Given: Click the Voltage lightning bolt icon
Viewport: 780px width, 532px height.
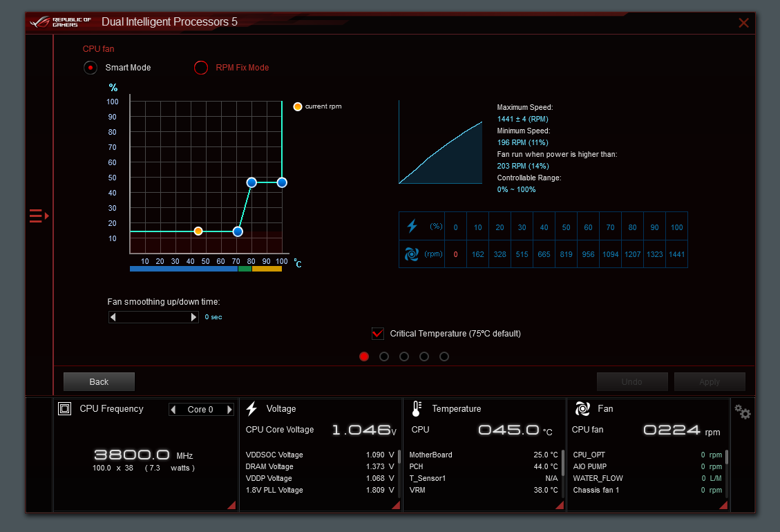Looking at the screenshot, I should [251, 409].
